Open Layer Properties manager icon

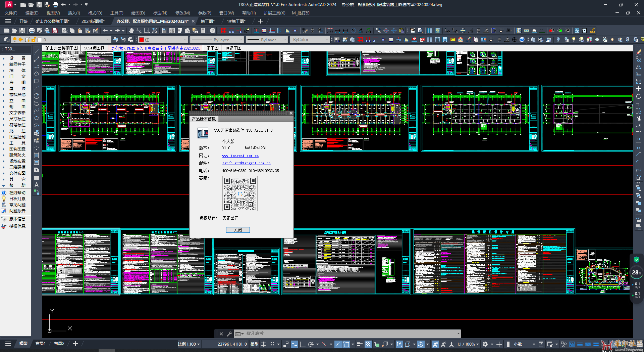coord(6,40)
